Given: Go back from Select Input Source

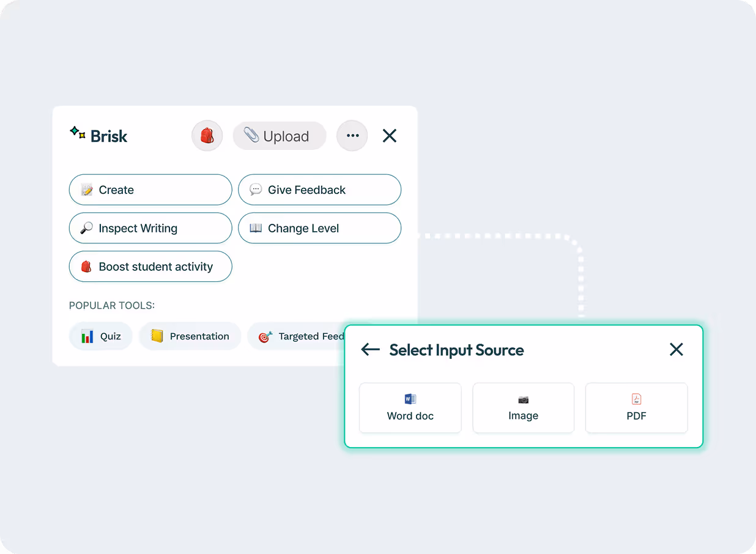Looking at the screenshot, I should (x=371, y=350).
